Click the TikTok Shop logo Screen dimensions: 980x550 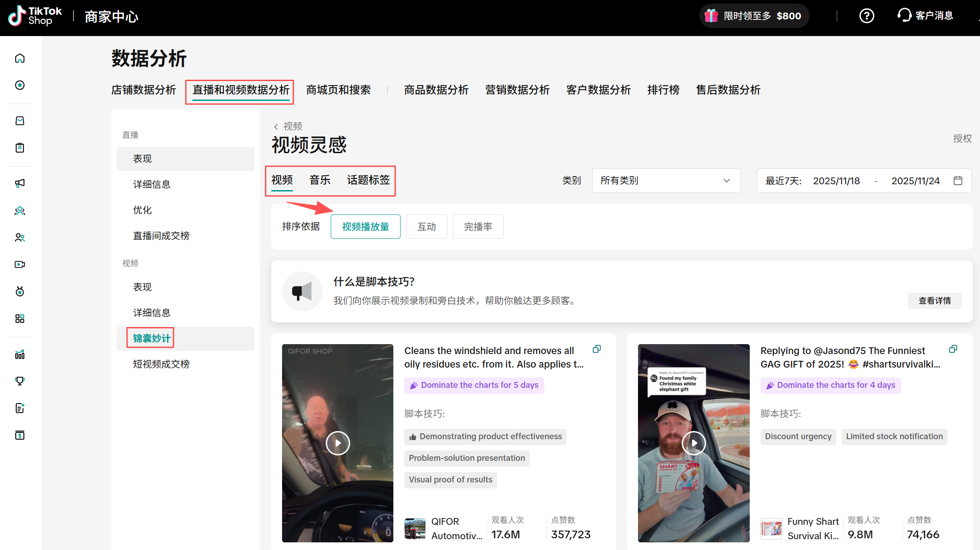35,16
